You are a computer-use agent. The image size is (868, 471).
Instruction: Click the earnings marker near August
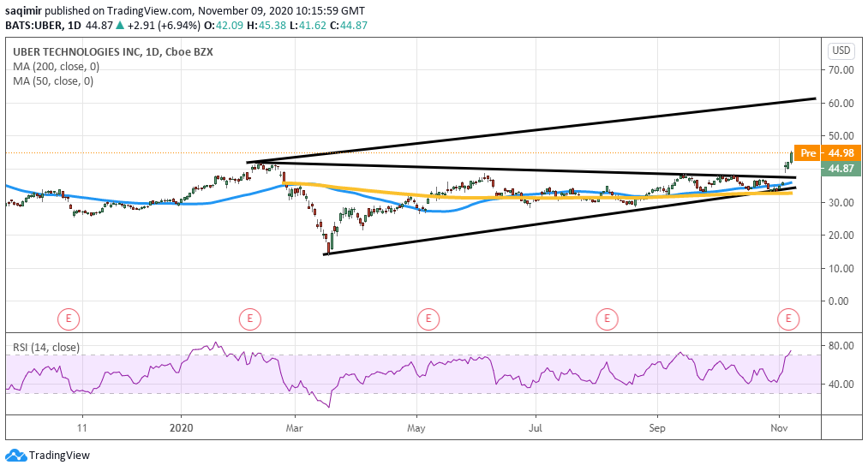[607, 319]
